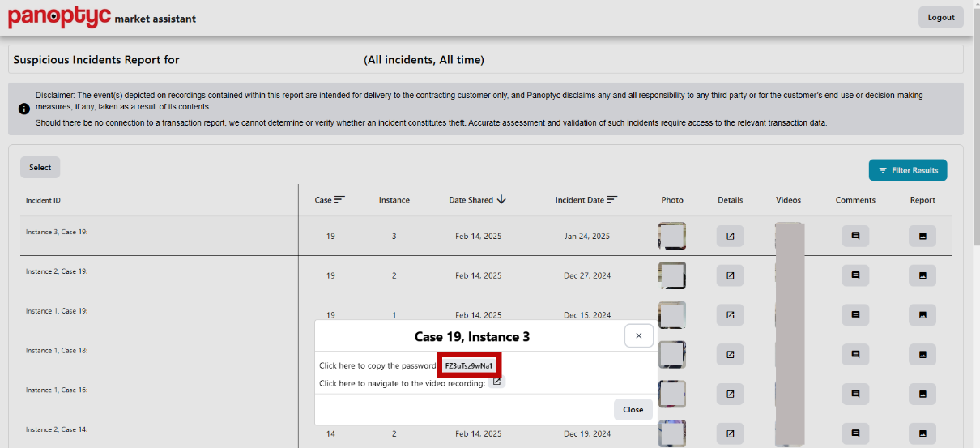The width and height of the screenshot is (980, 448).
Task: View photo thumbnail for Instance 2, Case 19
Action: point(672,275)
